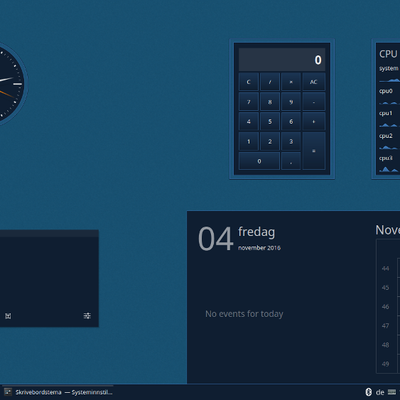Screen dimensions: 400x400
Task: Click the cpu0 load graph
Action: coord(389,102)
